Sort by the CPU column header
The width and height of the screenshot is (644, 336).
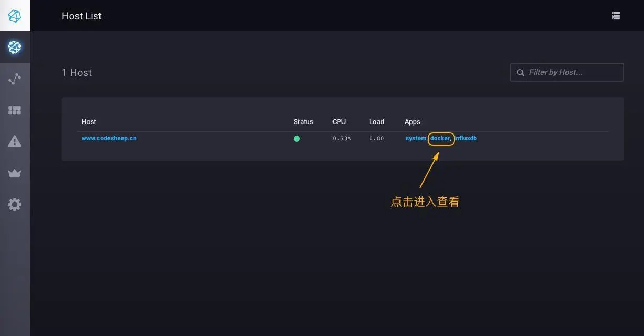tap(339, 122)
